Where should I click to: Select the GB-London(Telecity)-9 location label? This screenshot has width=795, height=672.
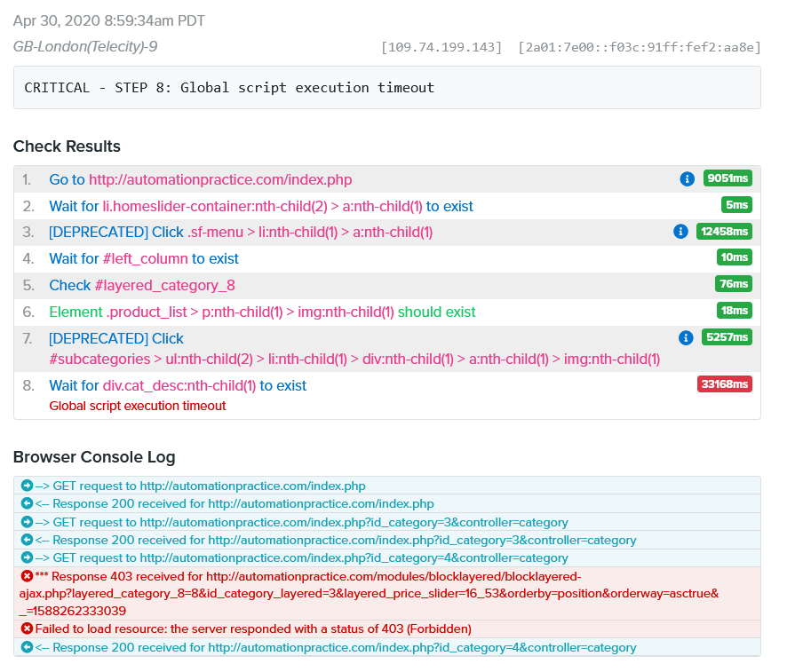tap(85, 46)
